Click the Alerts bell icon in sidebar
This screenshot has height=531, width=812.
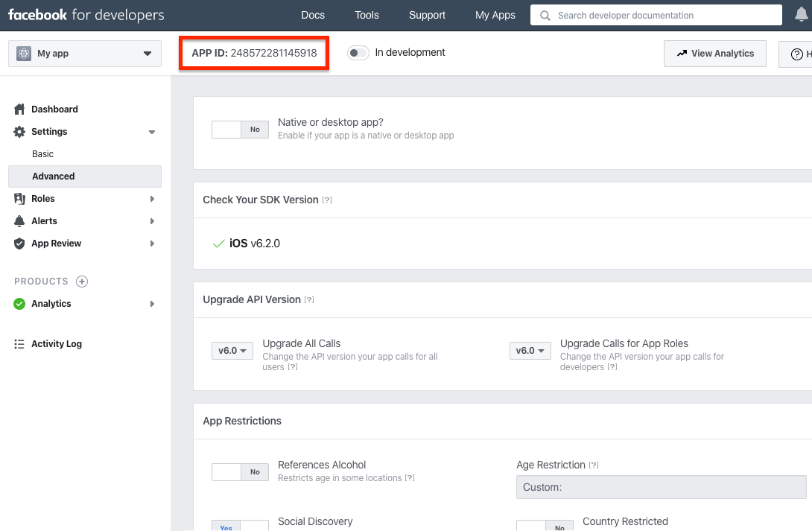pos(19,221)
